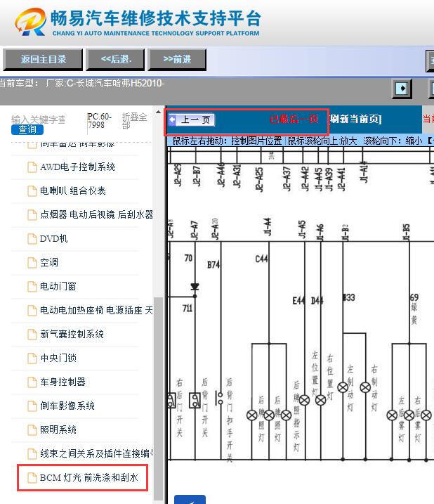The width and height of the screenshot is (434, 504).
Task: Open the 照明系统 entry
Action: point(58,429)
